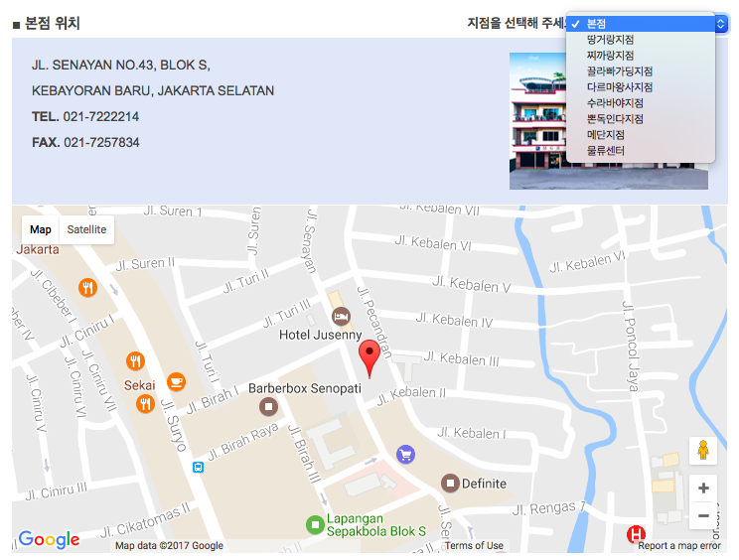Viewport: 739px width, 560px height.
Task: Click the Hotel Jusenny lodging icon
Action: [342, 316]
